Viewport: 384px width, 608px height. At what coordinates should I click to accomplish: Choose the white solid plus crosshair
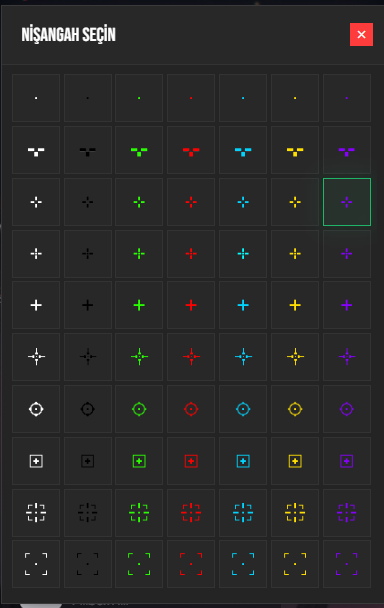pos(36,305)
